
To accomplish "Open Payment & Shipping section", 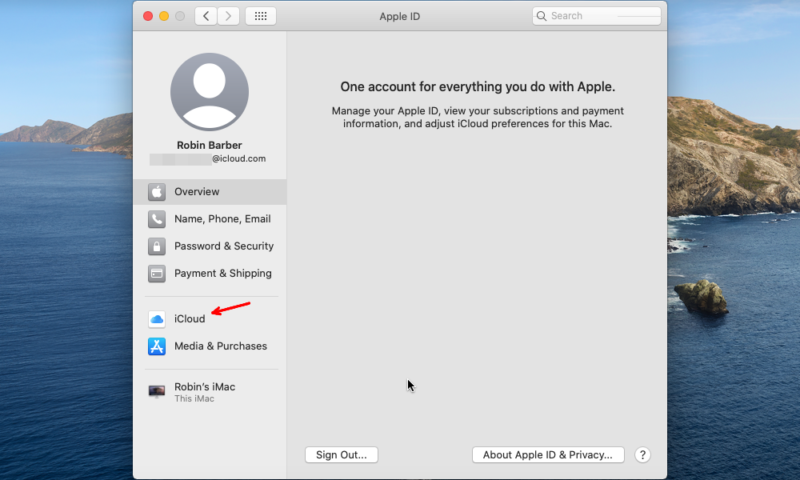I will tap(223, 273).
